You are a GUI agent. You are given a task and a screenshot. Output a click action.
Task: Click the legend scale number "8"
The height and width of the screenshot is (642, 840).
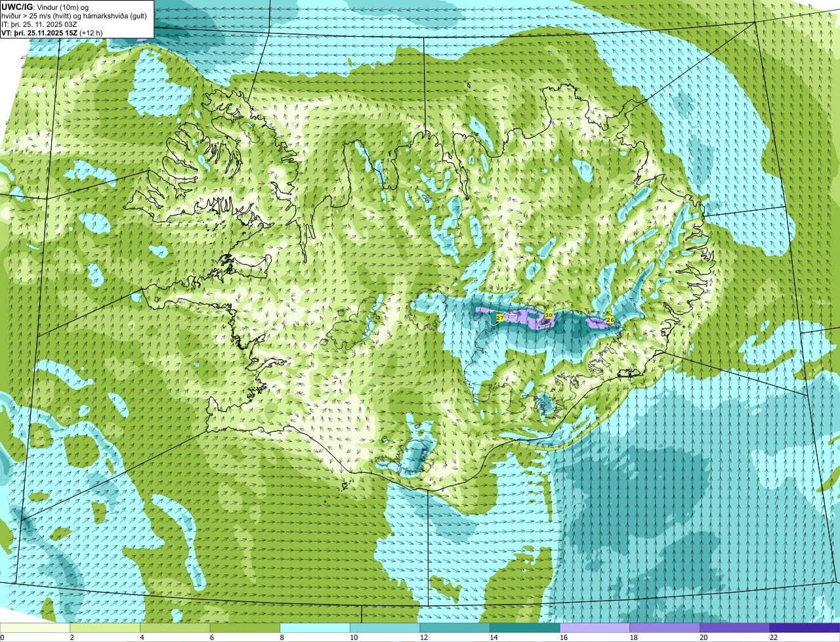pos(282,637)
